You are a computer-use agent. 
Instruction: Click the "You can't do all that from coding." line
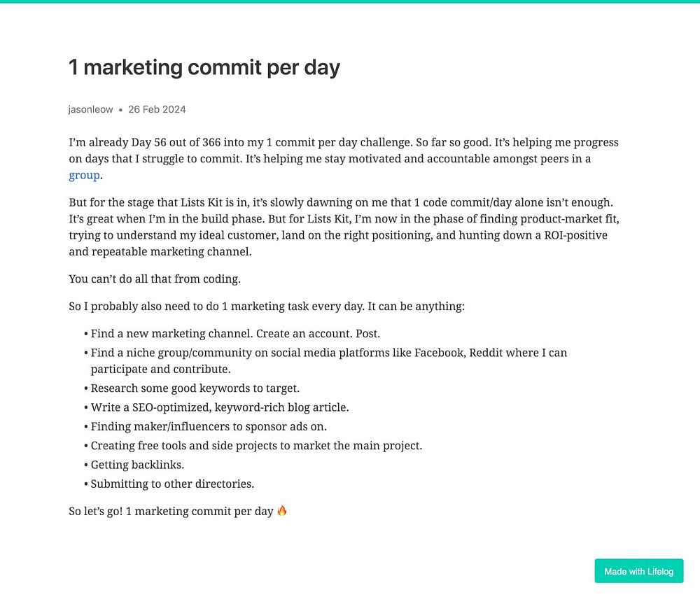click(x=155, y=279)
